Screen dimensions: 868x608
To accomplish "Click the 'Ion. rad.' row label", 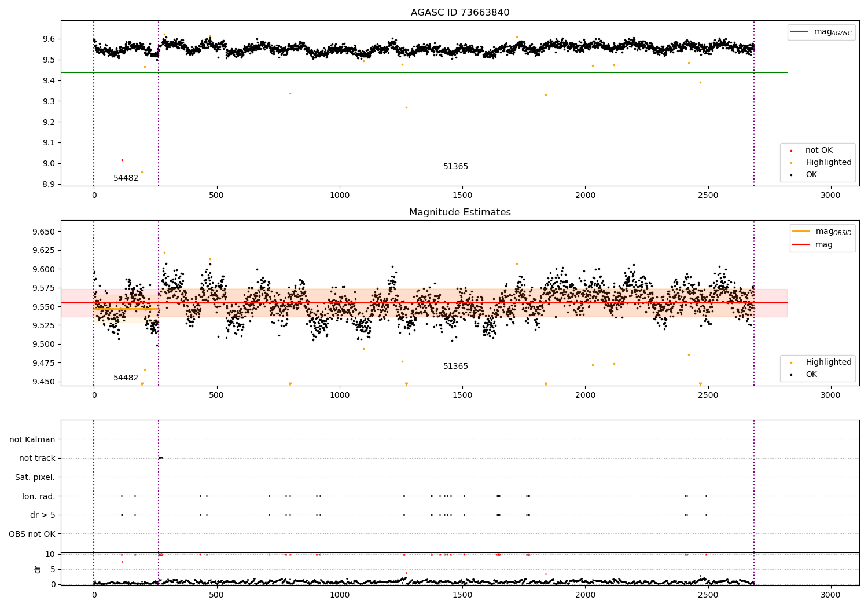I will (x=39, y=496).
